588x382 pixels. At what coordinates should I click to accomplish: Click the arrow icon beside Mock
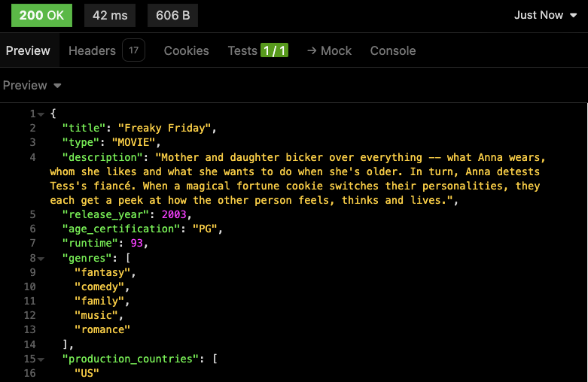pos(312,50)
